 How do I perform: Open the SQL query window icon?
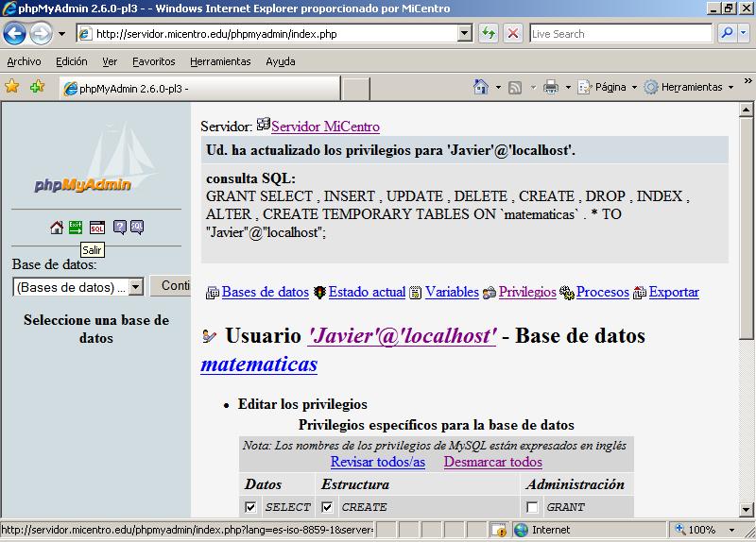coord(96,228)
